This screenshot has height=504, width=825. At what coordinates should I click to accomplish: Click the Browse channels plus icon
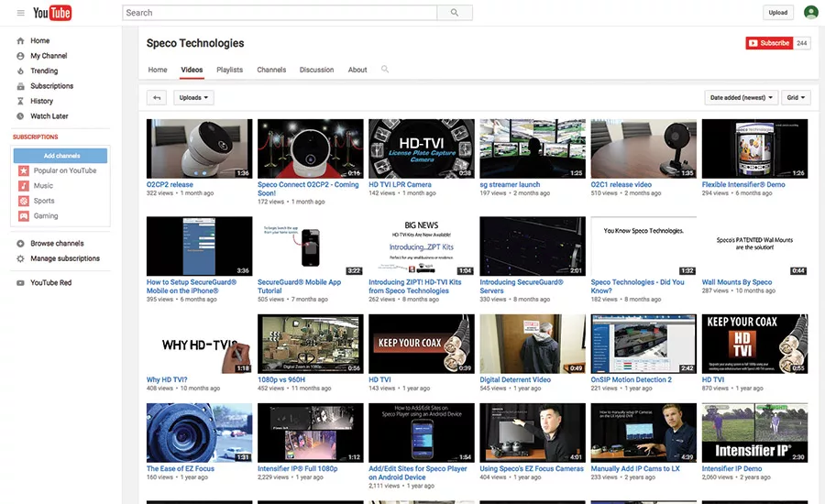pyautogui.click(x=20, y=244)
